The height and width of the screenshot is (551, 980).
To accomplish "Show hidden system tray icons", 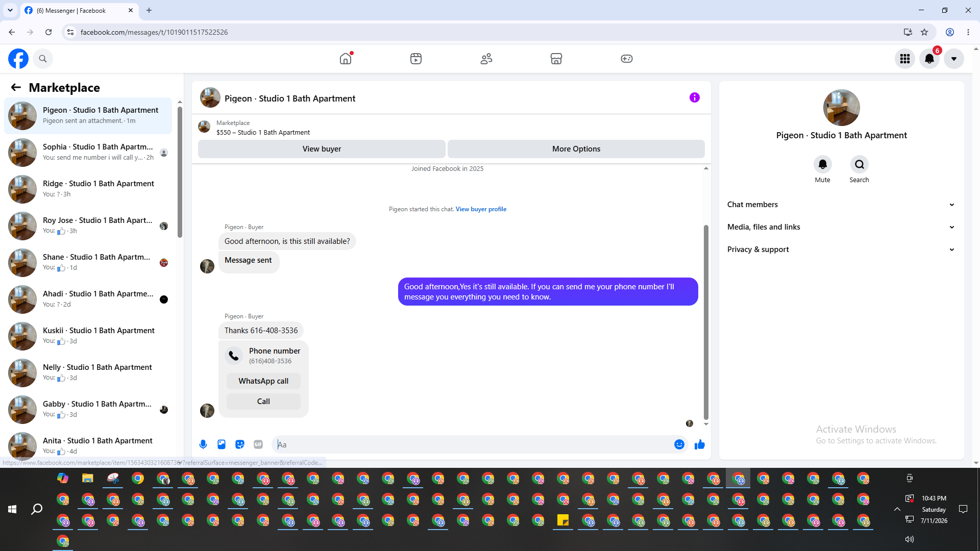I will 897,509.
